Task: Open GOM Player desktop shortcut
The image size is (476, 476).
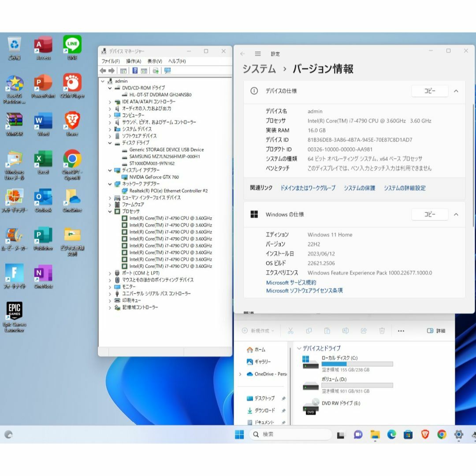Action: tap(72, 86)
